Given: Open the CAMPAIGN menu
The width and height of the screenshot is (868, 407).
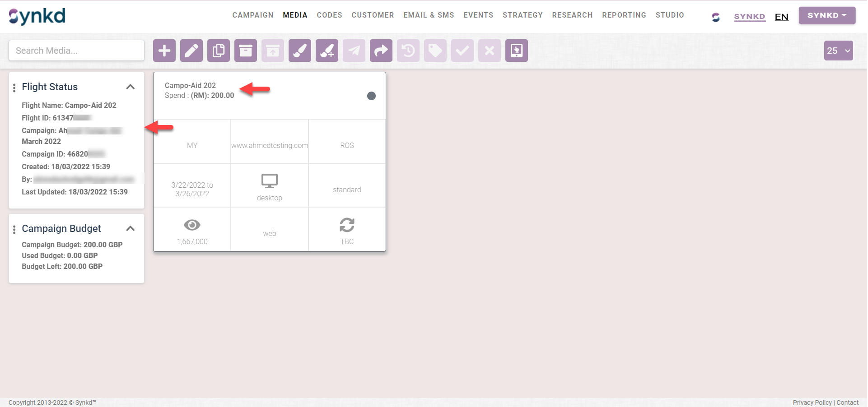Looking at the screenshot, I should tap(253, 15).
